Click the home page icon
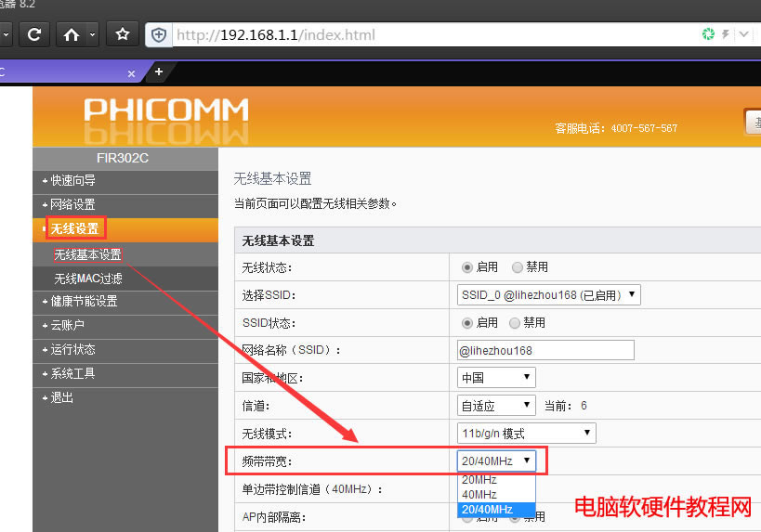This screenshot has width=761, height=532. click(72, 35)
